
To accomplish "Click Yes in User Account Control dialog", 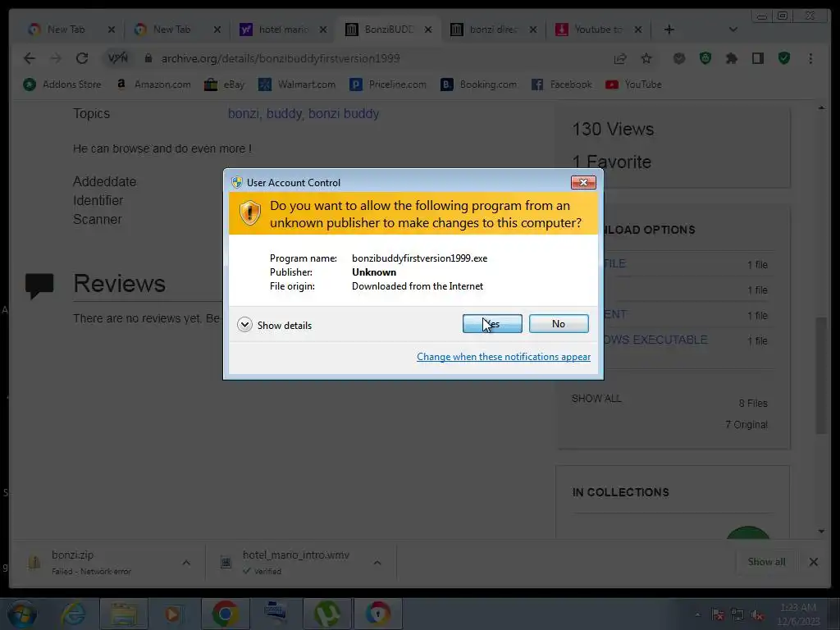I will (492, 323).
